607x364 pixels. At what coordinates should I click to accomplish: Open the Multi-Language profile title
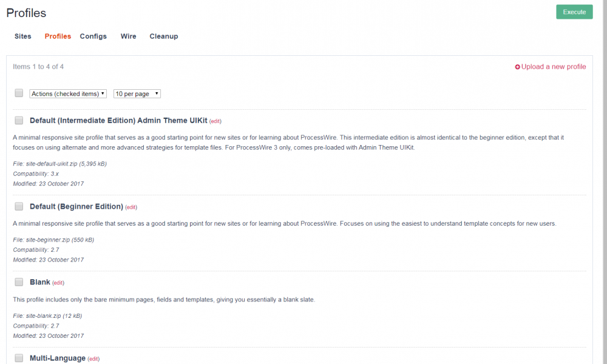pyautogui.click(x=58, y=358)
